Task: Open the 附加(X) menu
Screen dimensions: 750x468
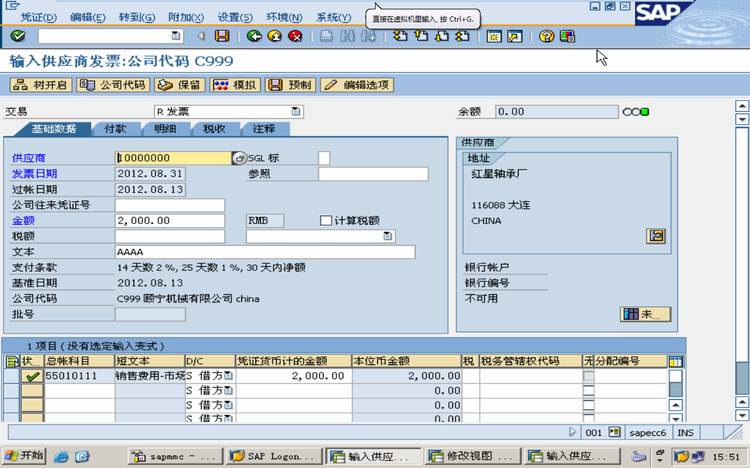Action: click(x=186, y=17)
